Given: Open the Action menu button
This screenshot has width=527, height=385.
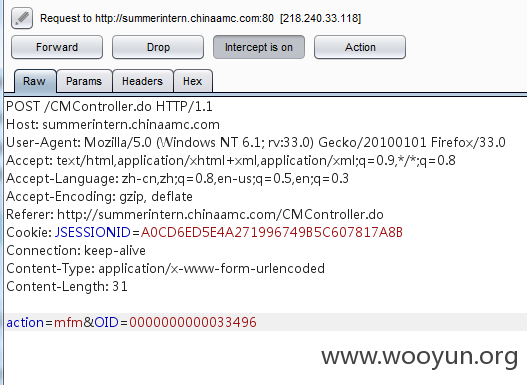Looking at the screenshot, I should pos(360,47).
